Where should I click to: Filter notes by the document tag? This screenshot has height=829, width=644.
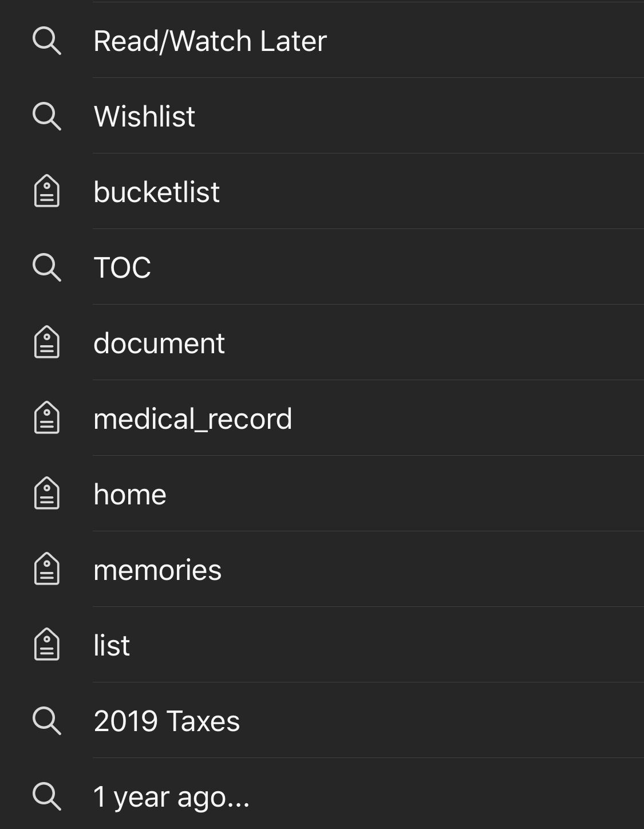pyautogui.click(x=159, y=344)
